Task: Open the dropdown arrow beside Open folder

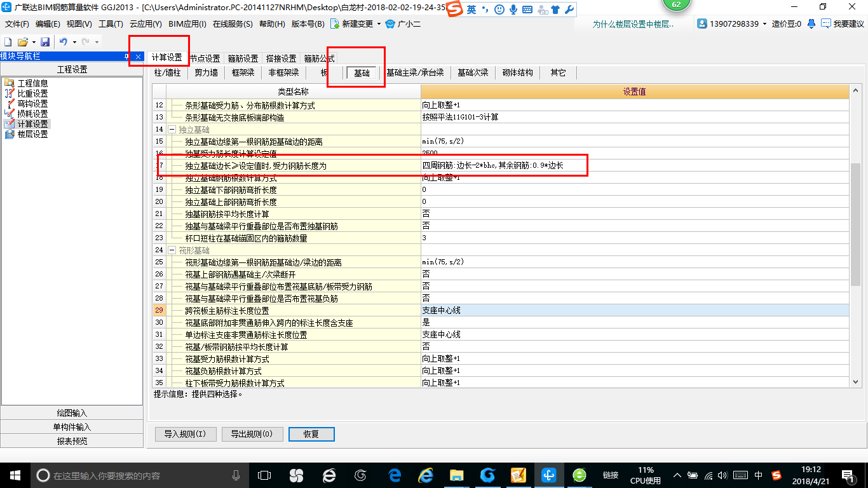Action: (33, 42)
